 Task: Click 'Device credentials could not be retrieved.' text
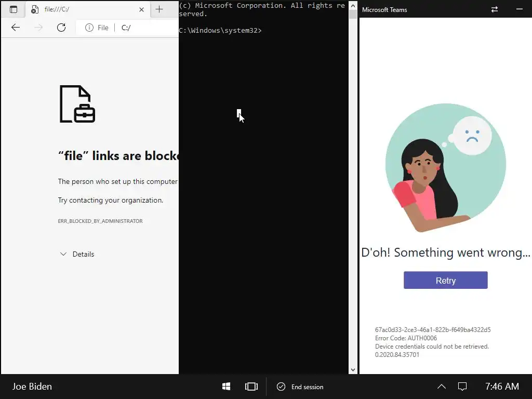click(x=432, y=347)
